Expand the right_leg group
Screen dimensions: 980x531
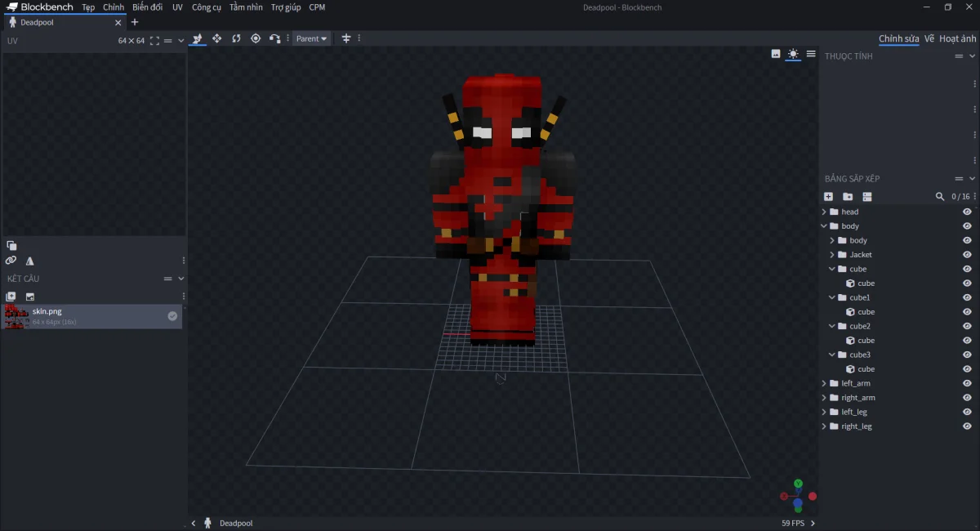click(824, 426)
